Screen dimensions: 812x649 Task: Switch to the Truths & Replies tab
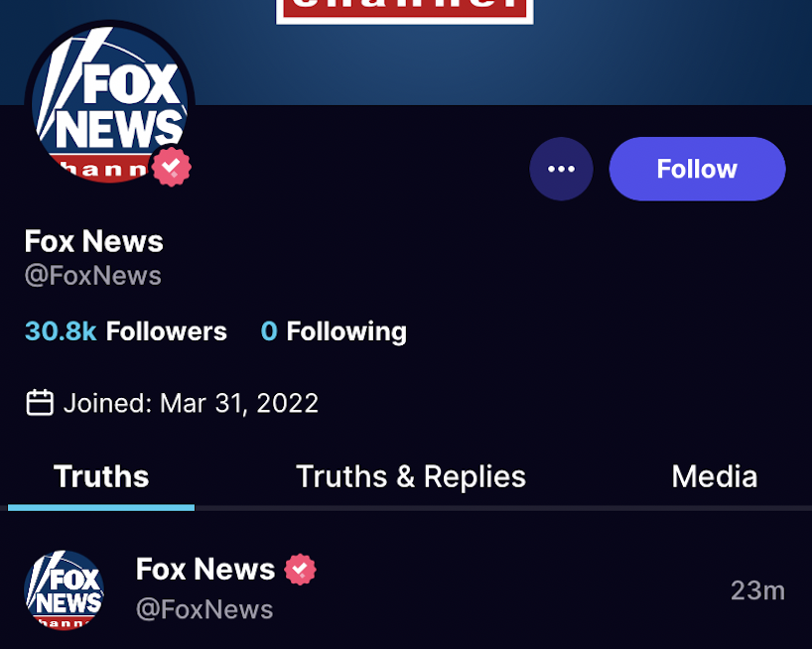[411, 477]
